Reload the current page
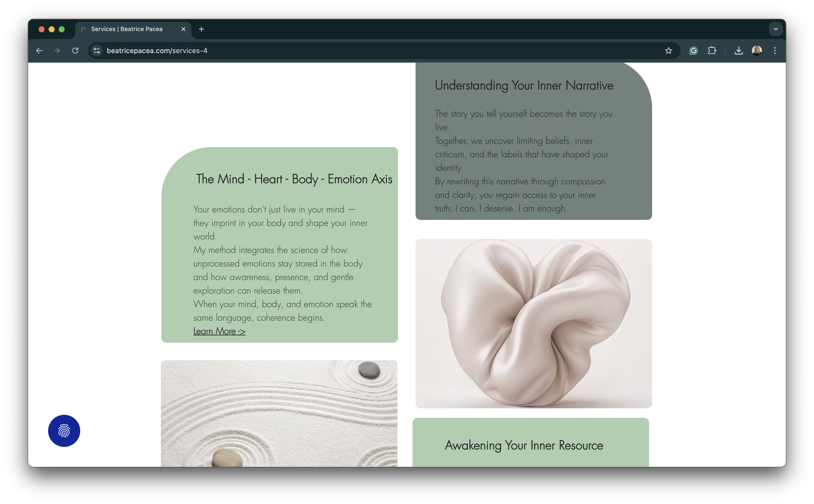 [75, 51]
